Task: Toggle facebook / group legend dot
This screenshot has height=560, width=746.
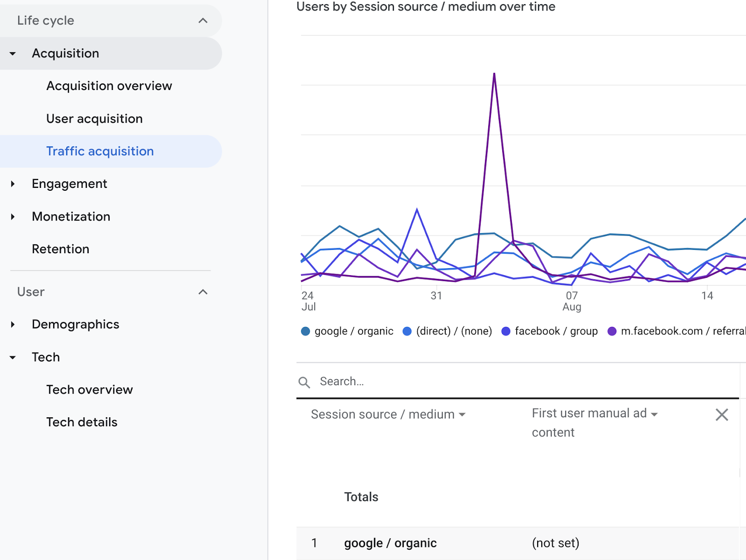Action: point(506,331)
